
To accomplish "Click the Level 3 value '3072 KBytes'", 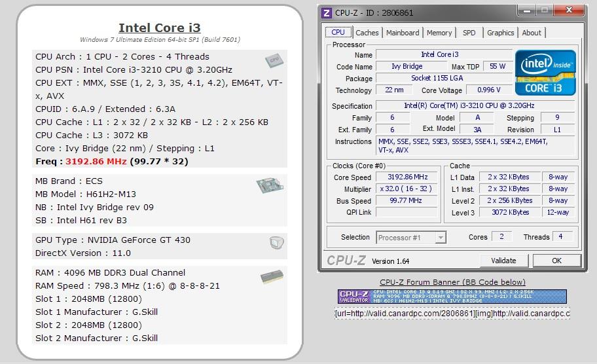I will 509,213.
